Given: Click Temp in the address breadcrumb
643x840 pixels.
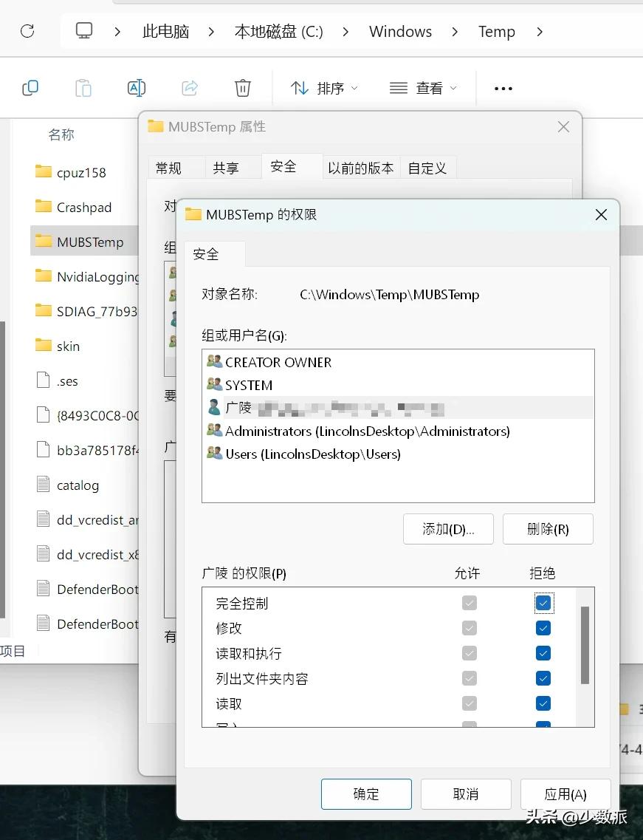Looking at the screenshot, I should click(496, 32).
